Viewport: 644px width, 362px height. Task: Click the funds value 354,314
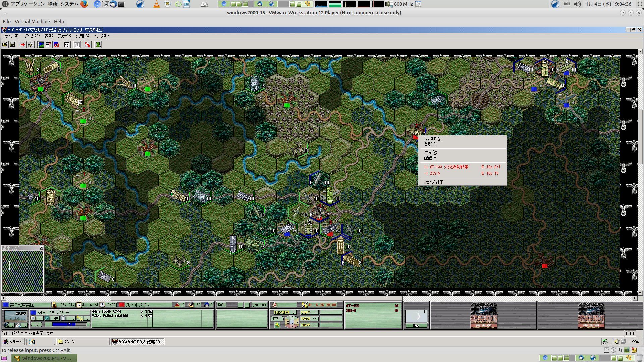click(67, 305)
